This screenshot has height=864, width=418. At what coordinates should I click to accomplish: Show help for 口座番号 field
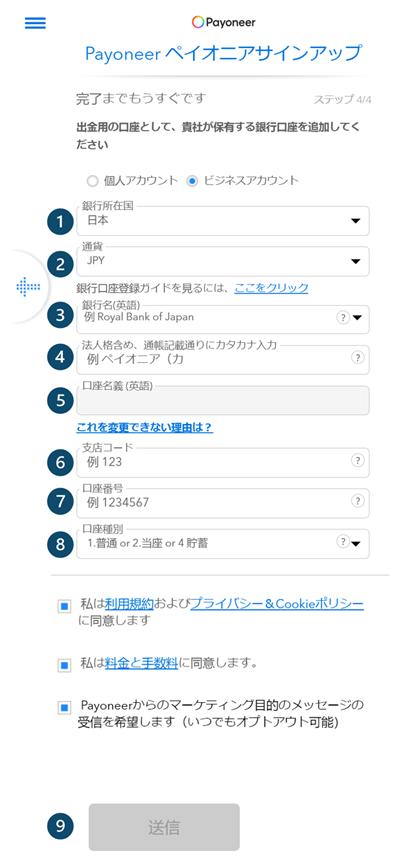358,501
